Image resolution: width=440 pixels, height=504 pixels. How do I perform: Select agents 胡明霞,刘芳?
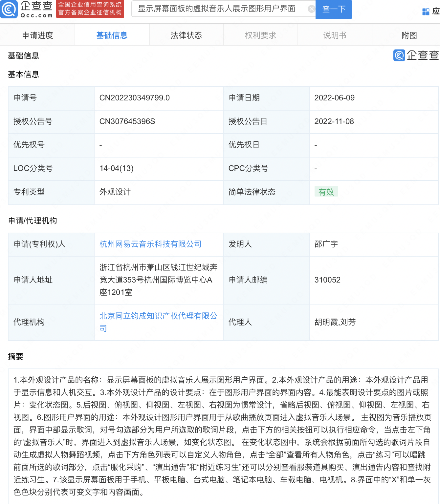click(x=335, y=322)
